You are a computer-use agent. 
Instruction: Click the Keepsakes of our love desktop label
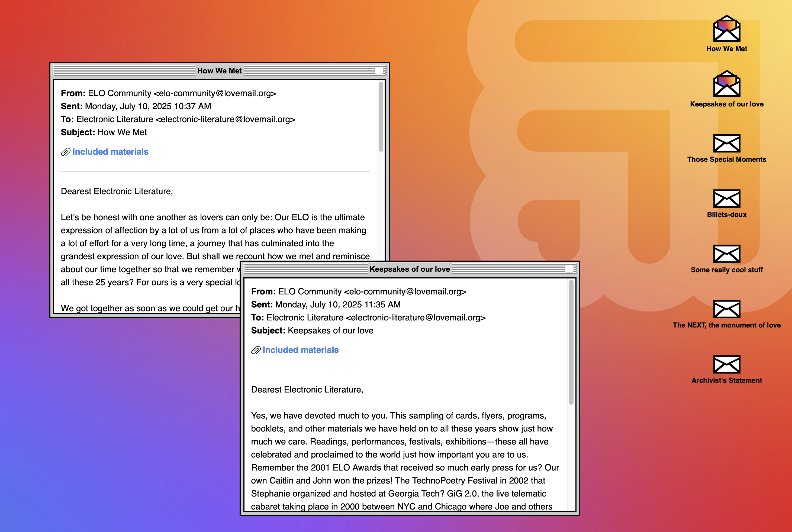[726, 104]
